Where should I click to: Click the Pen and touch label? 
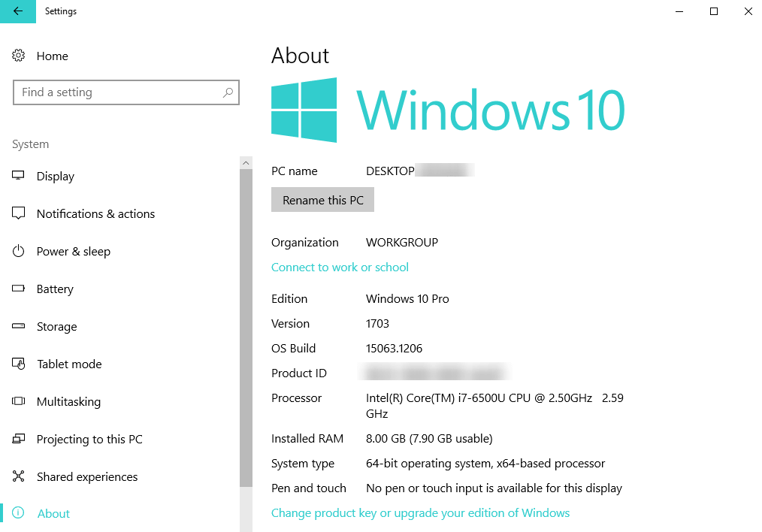pos(309,488)
